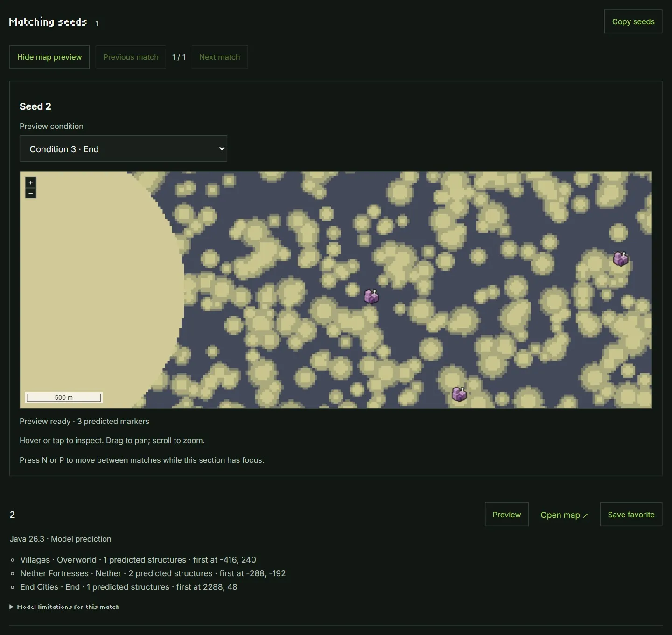Select the End City marker at map bottom
672x635 pixels.
click(x=460, y=394)
